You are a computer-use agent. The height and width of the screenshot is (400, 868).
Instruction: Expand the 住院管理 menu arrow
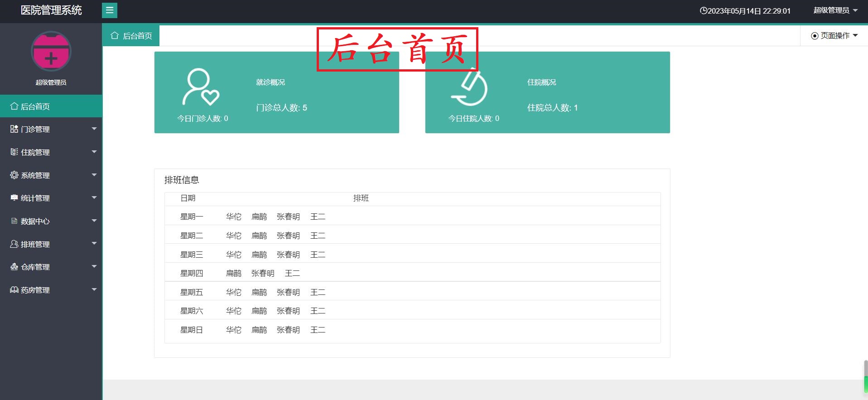coord(94,152)
